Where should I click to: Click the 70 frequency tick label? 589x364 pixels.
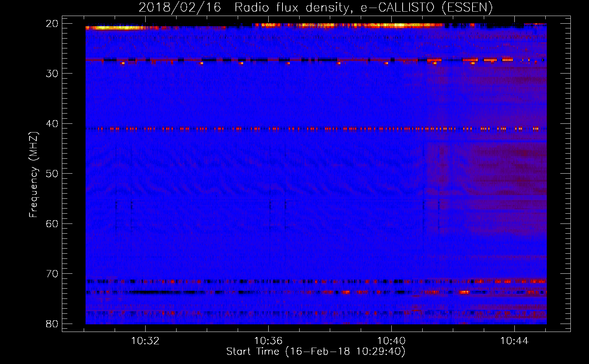52,274
